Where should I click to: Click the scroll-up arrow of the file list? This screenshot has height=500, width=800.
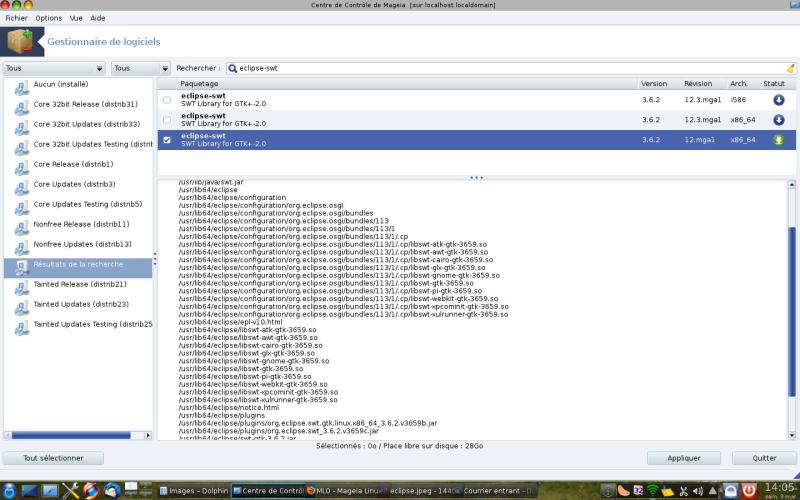[792, 184]
